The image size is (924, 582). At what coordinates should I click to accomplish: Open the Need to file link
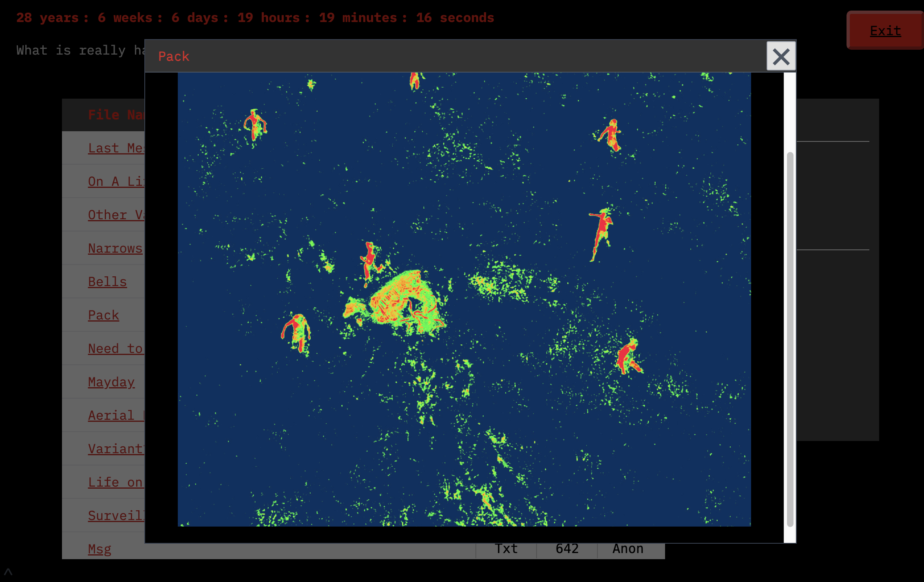pos(115,348)
